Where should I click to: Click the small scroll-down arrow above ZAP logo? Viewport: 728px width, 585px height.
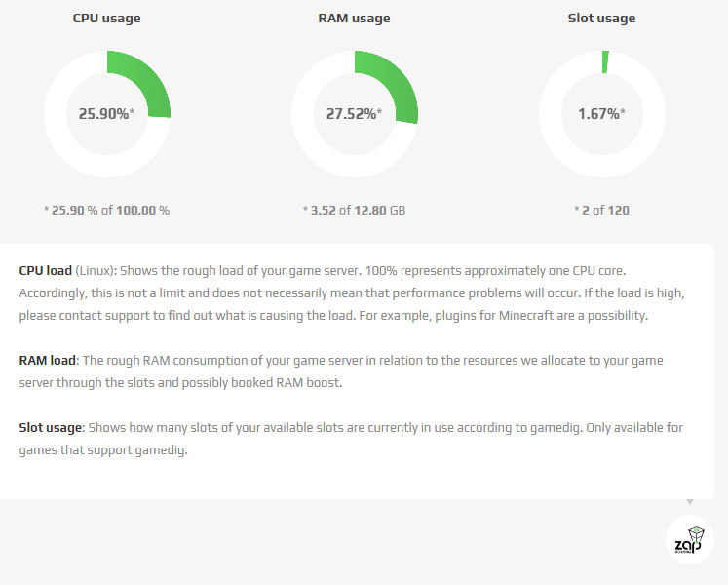tap(690, 502)
